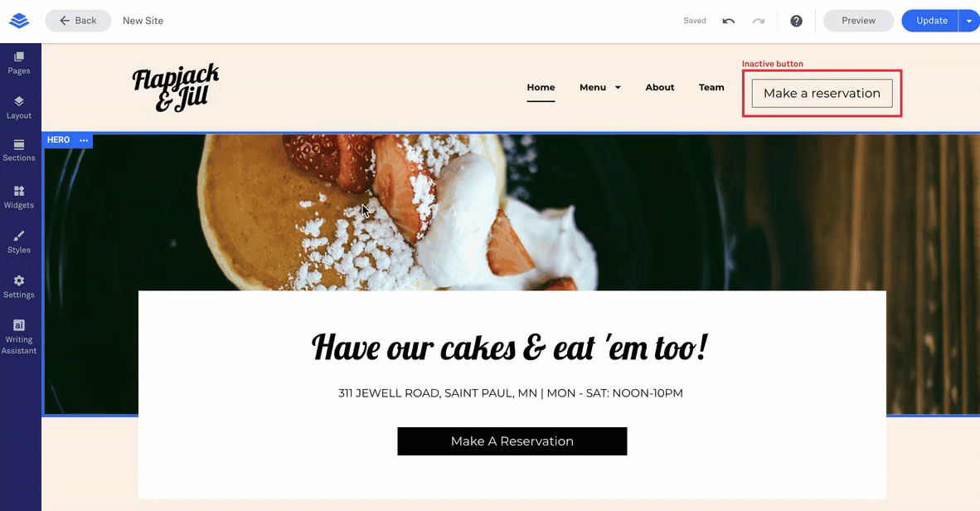The image size is (980, 511).
Task: Select the Team navigation item
Action: [711, 88]
